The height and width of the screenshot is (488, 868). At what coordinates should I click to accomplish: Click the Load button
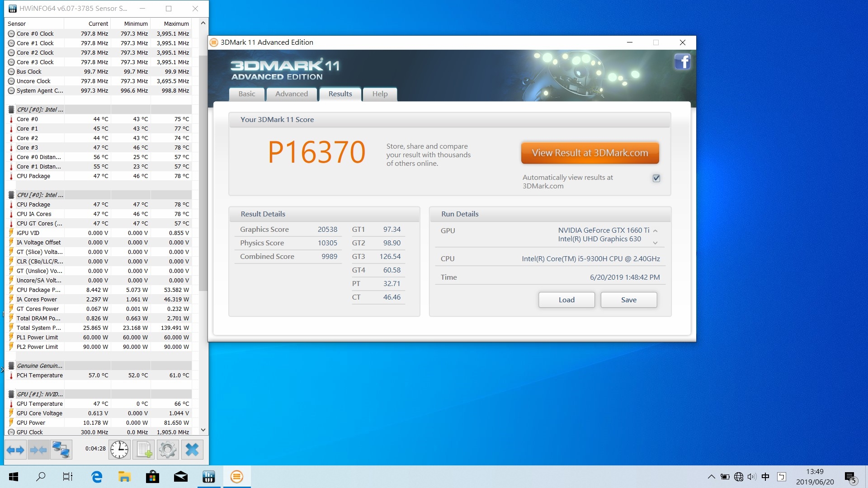click(x=566, y=300)
